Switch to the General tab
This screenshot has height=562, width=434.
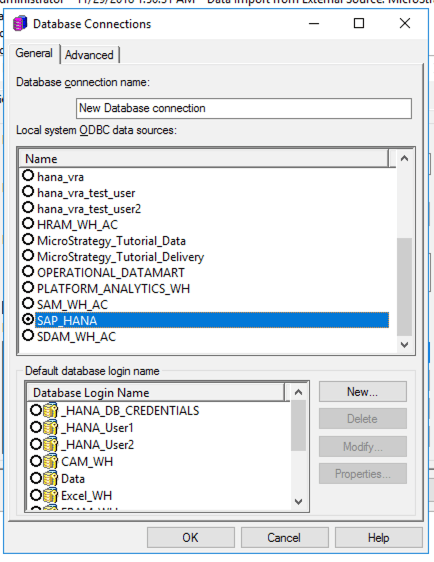(34, 54)
